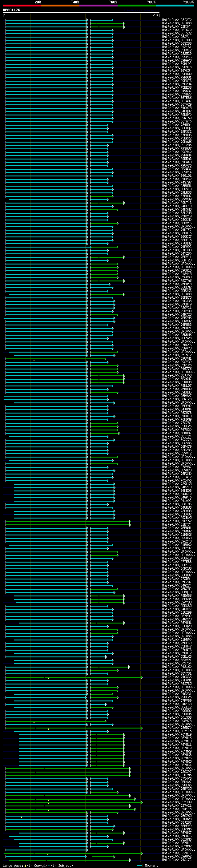197x868 pixels.
Task: Click label UniRef100_B7FMM6
Action: click(x=177, y=135)
